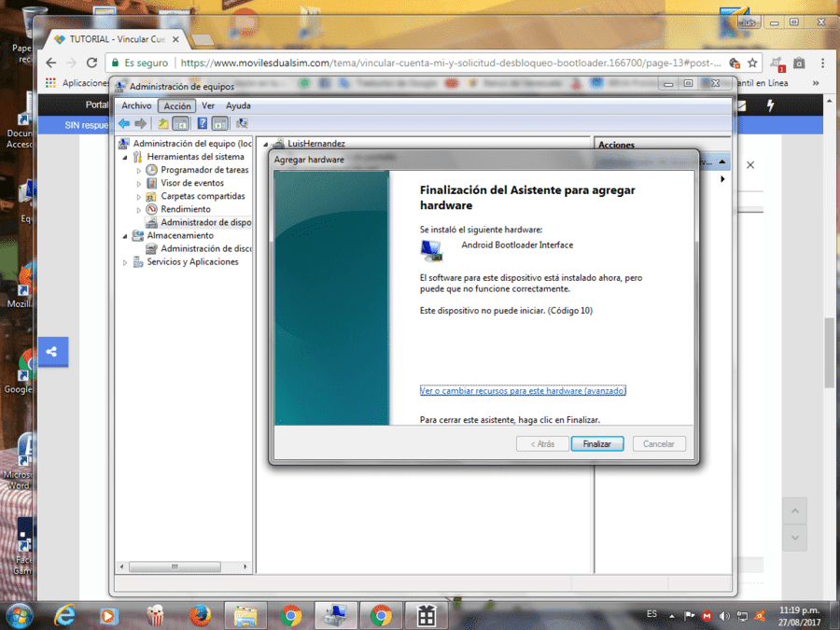Launch Internet Explorer from taskbar
Viewport: 840px width, 630px height.
[x=64, y=616]
